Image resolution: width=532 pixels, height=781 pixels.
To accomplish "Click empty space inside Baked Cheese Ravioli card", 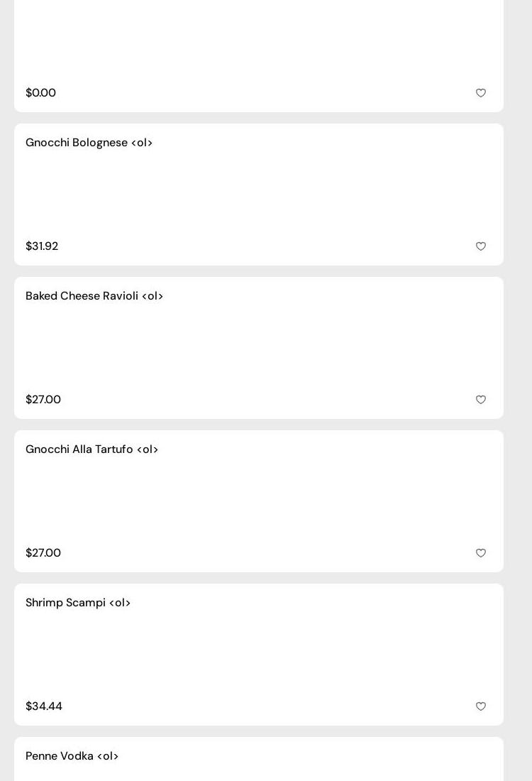I will point(259,348).
